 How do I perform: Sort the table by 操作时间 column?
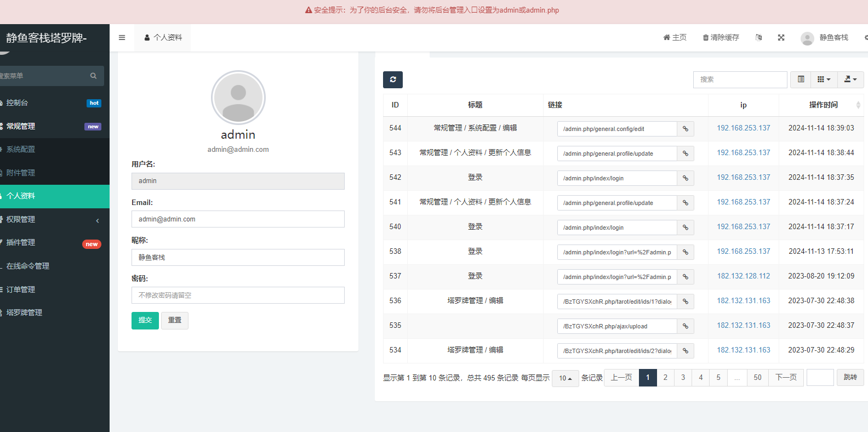click(823, 105)
